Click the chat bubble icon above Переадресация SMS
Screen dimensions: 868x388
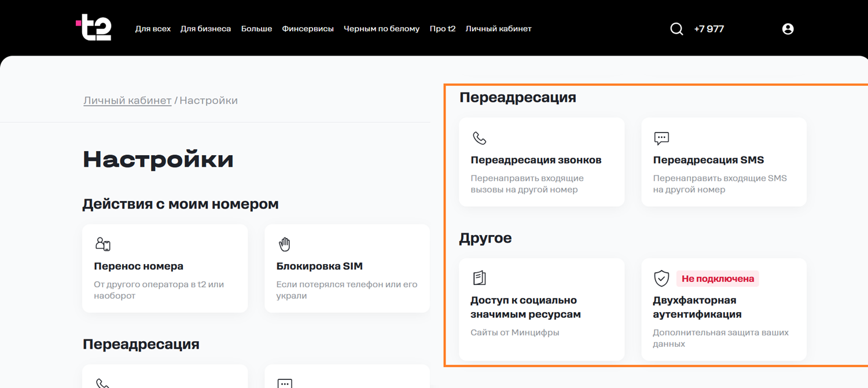point(661,138)
